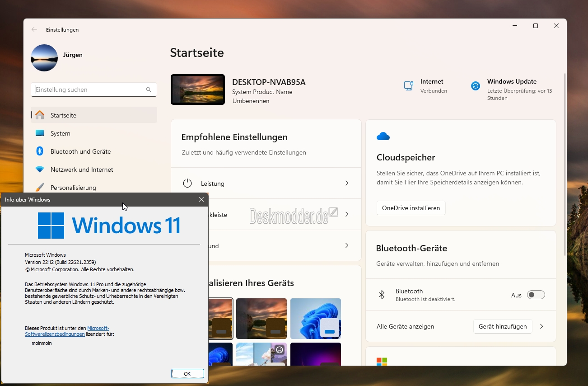Choose the purple glow theme thumbnail
Image resolution: width=588 pixels, height=386 pixels.
pyautogui.click(x=316, y=354)
